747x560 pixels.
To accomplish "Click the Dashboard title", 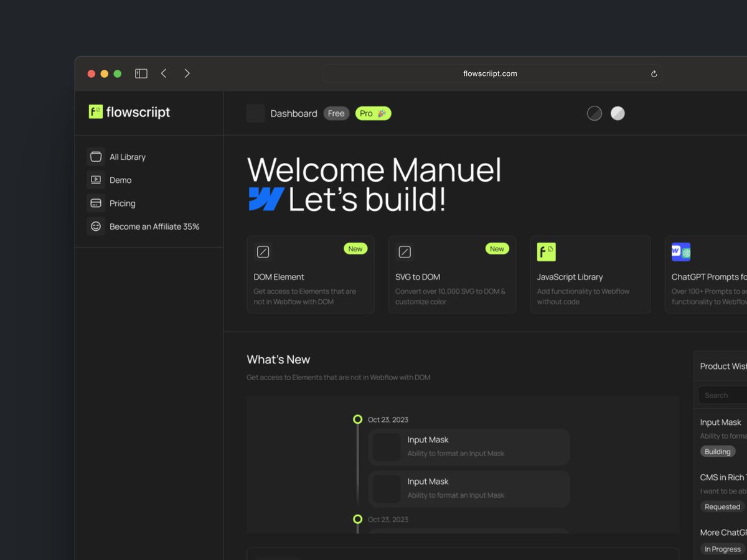I will tap(294, 113).
